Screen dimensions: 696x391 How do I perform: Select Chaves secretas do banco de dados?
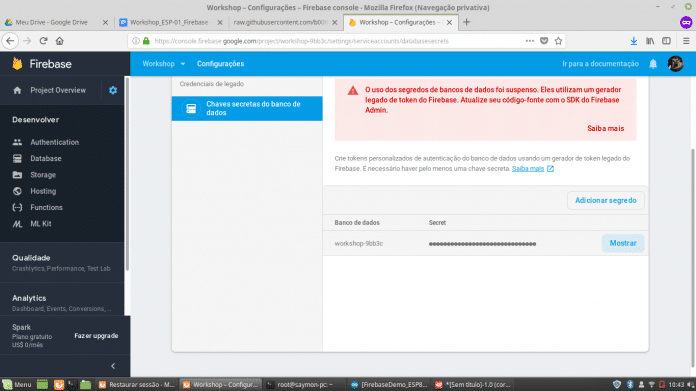[x=247, y=108]
